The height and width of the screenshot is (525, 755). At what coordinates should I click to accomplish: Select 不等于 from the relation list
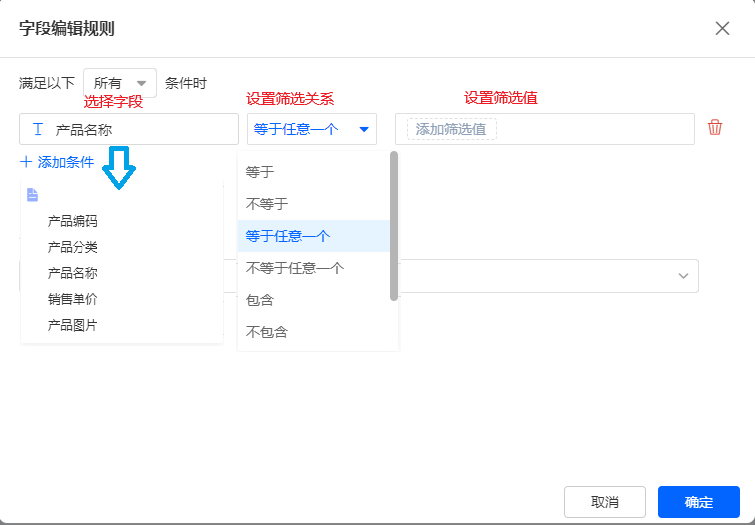(x=267, y=204)
